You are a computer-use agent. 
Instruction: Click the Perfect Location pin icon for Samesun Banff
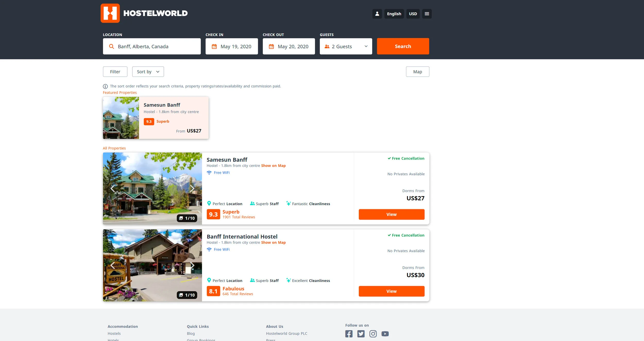209,203
